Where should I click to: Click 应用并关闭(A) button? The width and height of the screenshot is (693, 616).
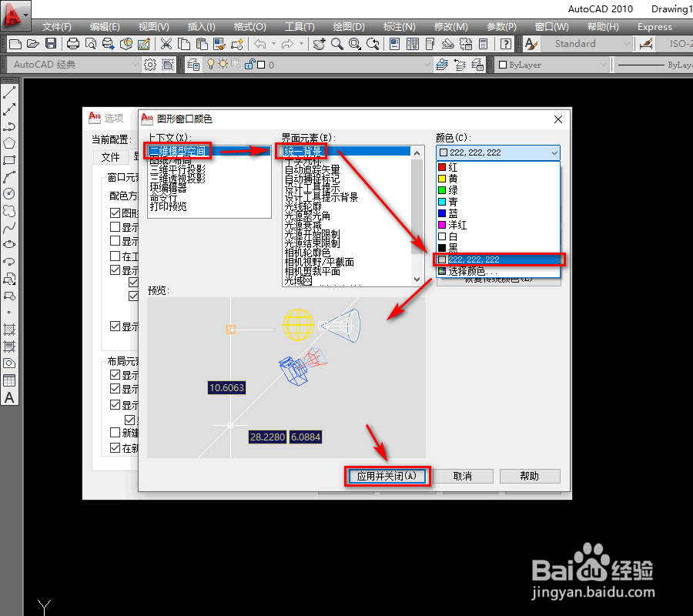pyautogui.click(x=387, y=477)
